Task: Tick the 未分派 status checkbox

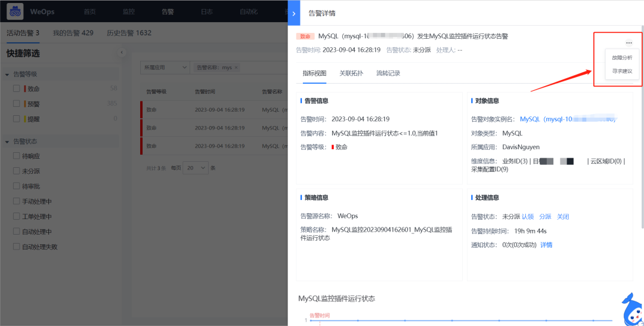Action: (17, 171)
